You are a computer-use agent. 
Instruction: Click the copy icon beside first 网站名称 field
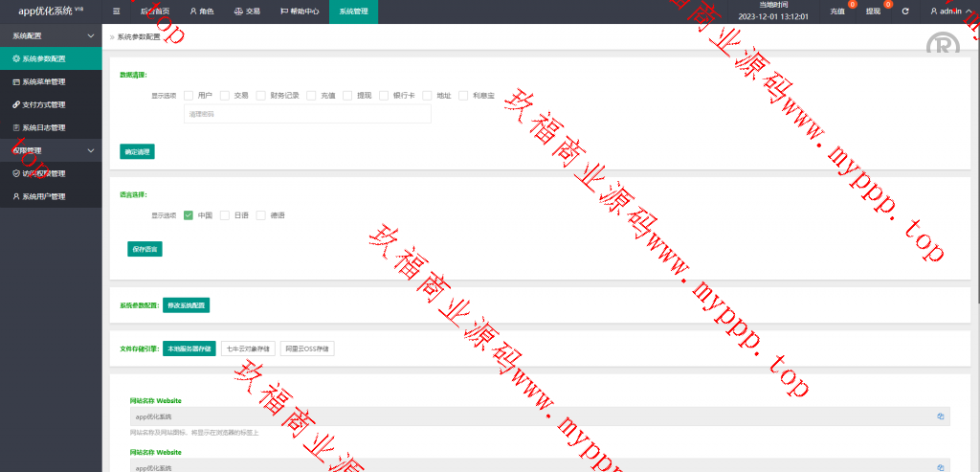tap(940, 416)
